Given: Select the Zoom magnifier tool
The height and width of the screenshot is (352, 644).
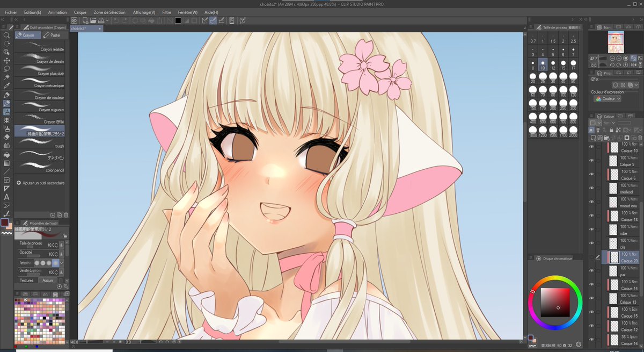Looking at the screenshot, I should [7, 35].
